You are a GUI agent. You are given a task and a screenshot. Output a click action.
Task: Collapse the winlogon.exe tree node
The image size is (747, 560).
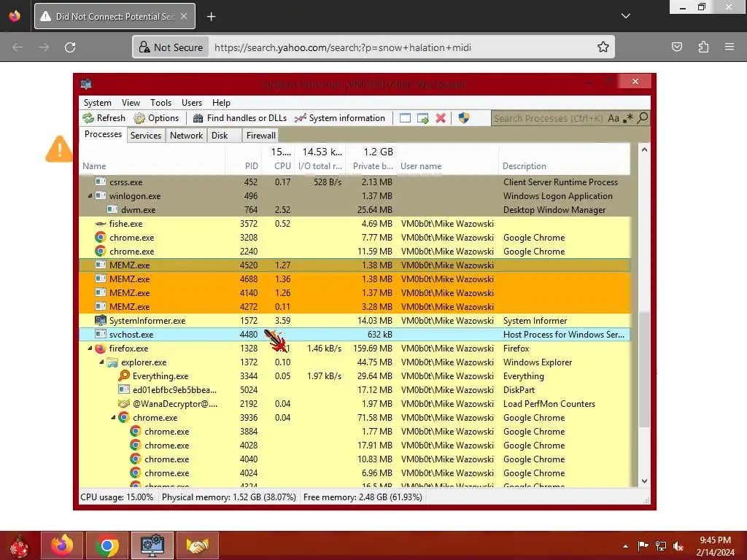pos(90,196)
